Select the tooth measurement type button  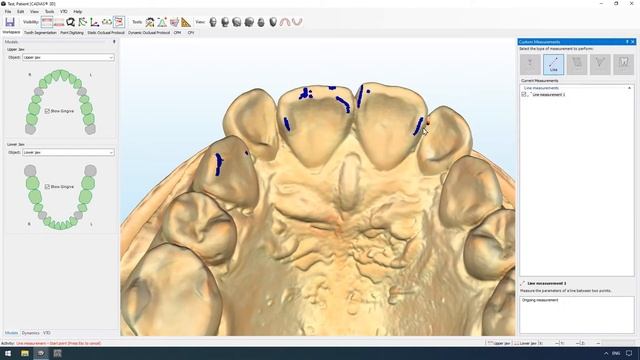coord(623,64)
